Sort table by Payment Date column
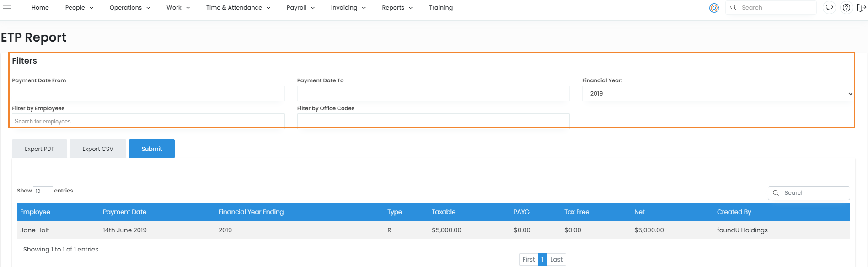This screenshot has width=868, height=267. tap(124, 212)
